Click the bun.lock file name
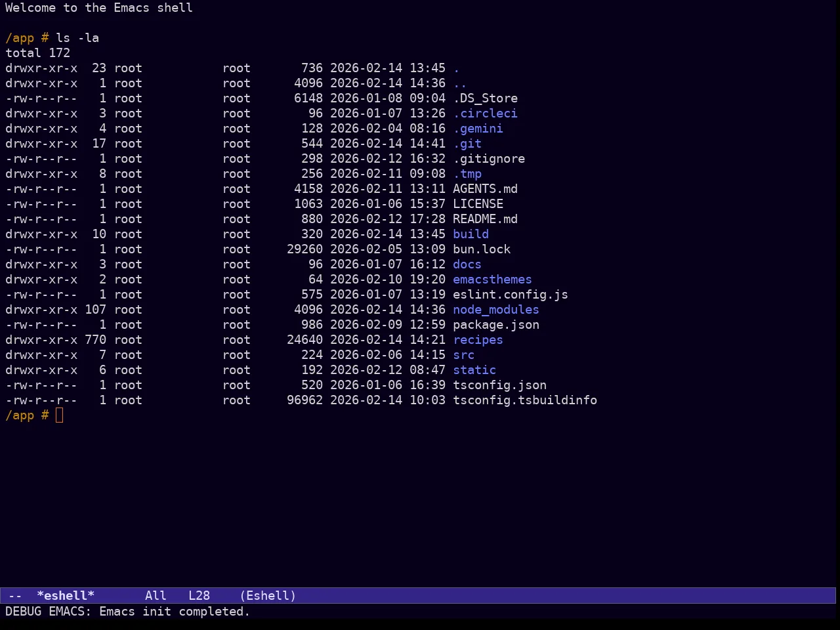The height and width of the screenshot is (630, 840). pos(482,249)
